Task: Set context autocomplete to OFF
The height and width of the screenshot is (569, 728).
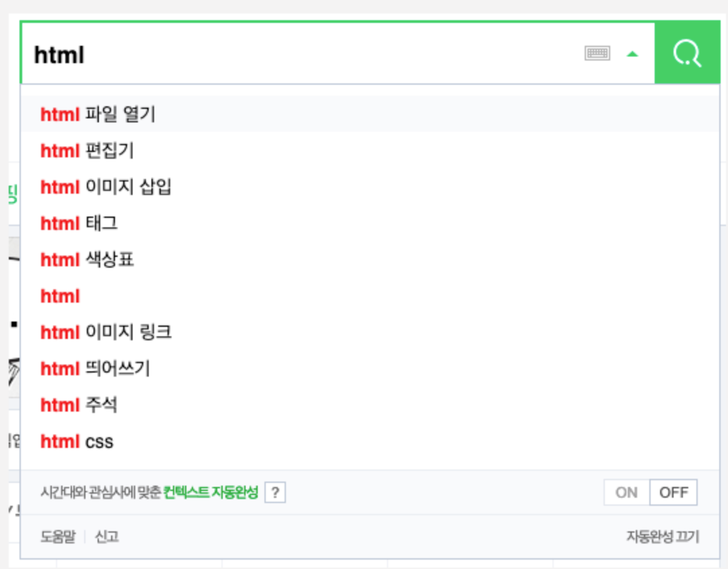Action: click(673, 492)
